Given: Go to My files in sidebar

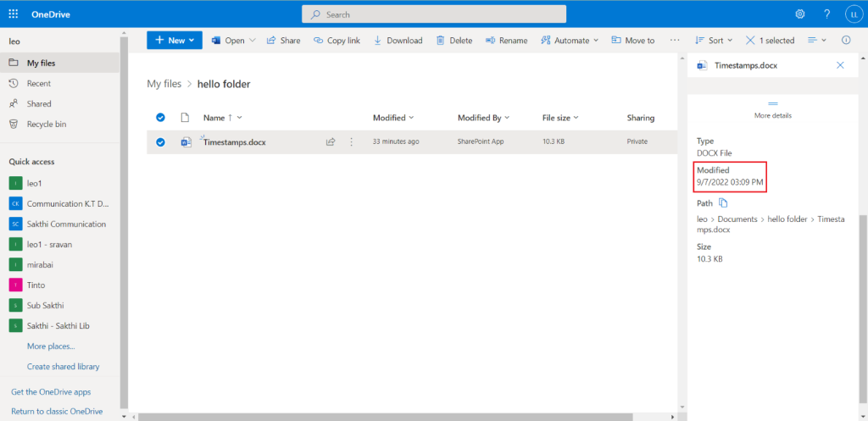Looking at the screenshot, I should (60, 63).
